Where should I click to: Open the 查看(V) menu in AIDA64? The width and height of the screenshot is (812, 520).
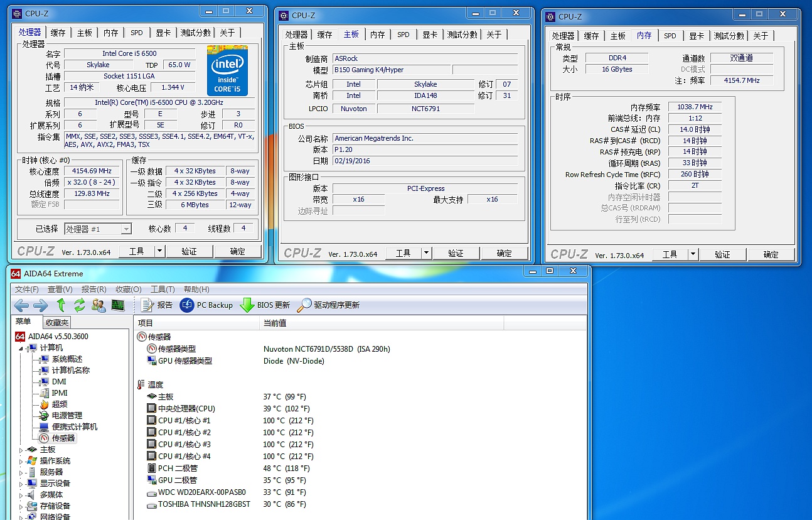pyautogui.click(x=60, y=290)
